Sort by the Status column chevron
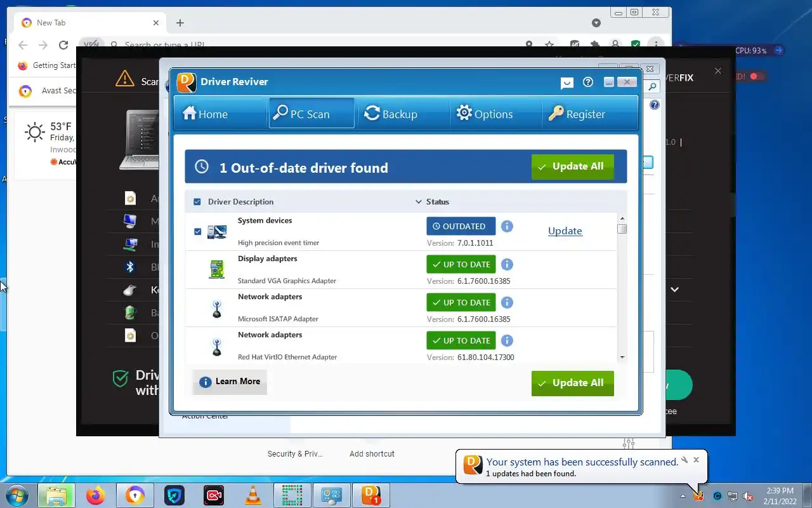This screenshot has width=812, height=508. (x=419, y=202)
